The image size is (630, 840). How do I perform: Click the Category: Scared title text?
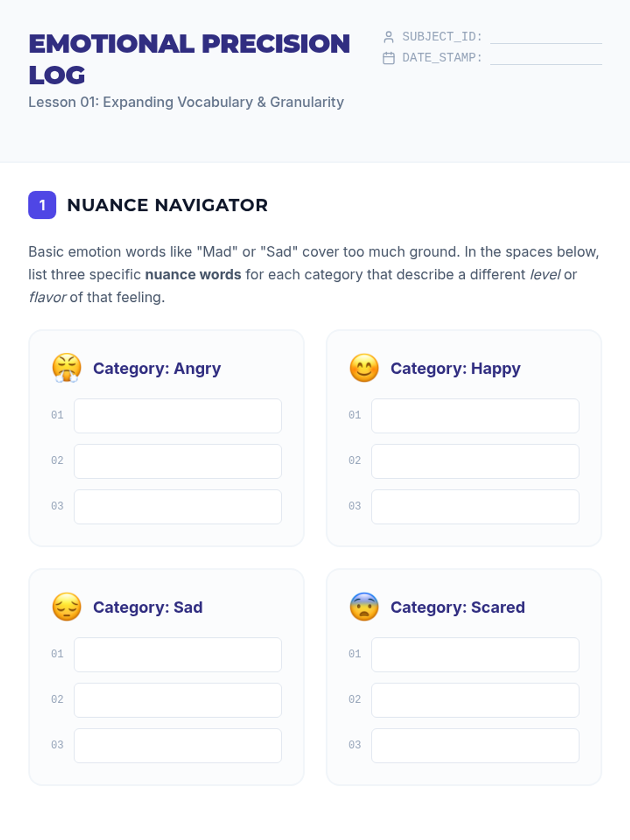point(457,607)
